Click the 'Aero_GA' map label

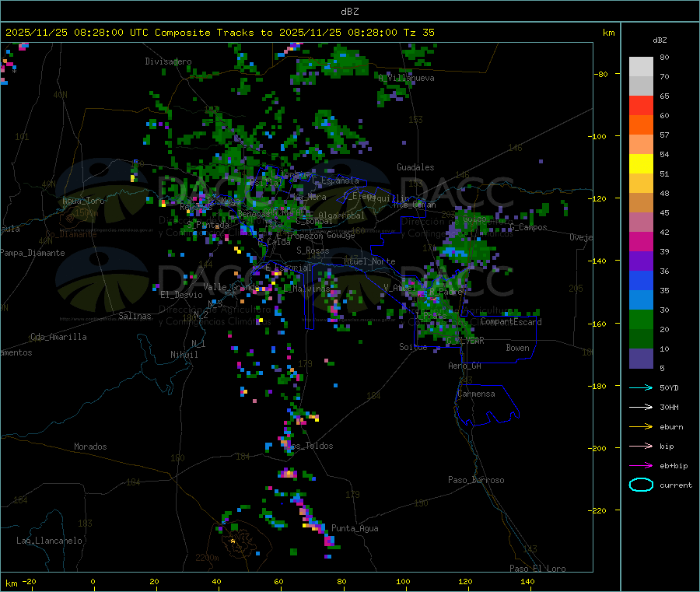coord(464,366)
